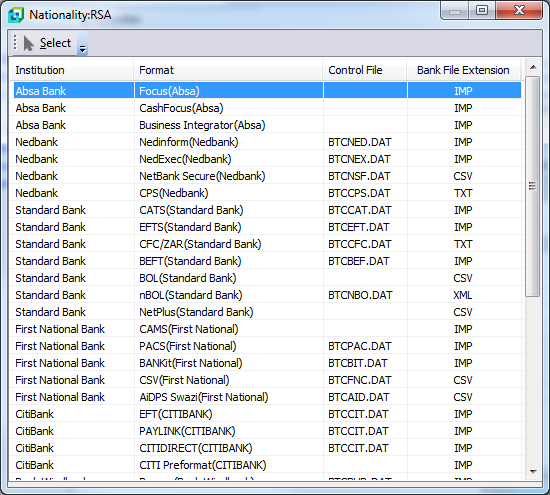The height and width of the screenshot is (495, 550).
Task: Minimize the Nationality:RSA window
Action: [x=455, y=11]
